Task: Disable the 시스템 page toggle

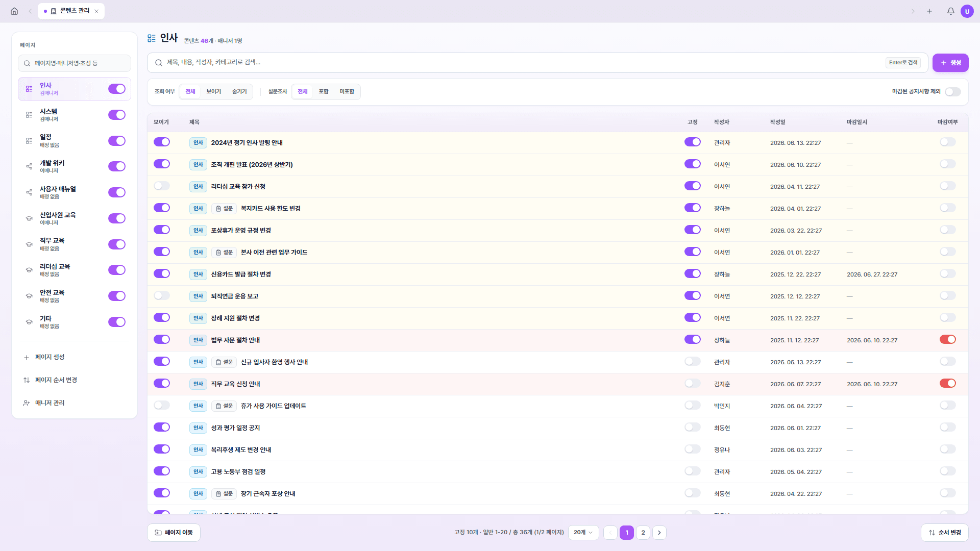Action: click(117, 115)
